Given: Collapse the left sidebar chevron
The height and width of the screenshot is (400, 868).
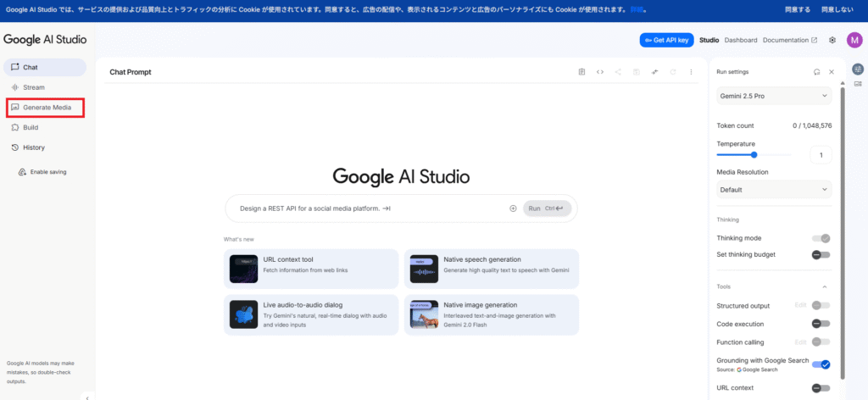Looking at the screenshot, I should pos(88,397).
